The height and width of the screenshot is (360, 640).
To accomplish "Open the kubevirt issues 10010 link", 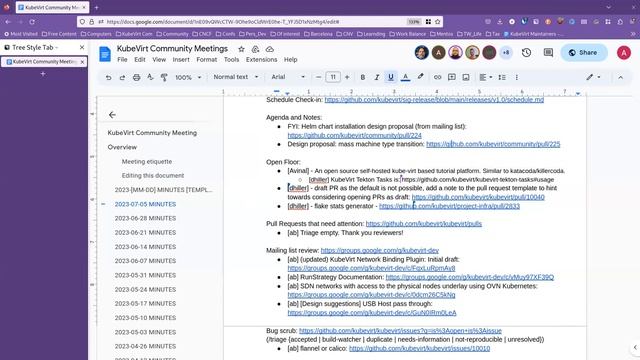I will point(419,349).
